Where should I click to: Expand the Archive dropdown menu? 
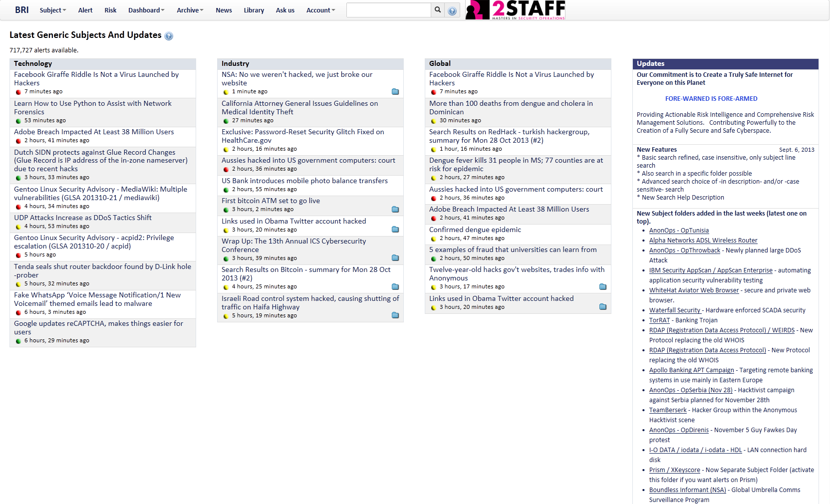190,10
